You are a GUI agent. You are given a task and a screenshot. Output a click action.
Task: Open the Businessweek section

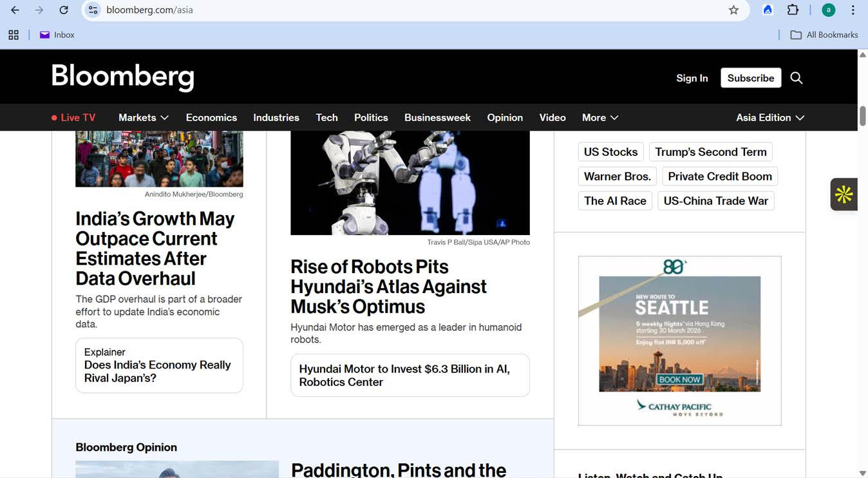click(437, 117)
